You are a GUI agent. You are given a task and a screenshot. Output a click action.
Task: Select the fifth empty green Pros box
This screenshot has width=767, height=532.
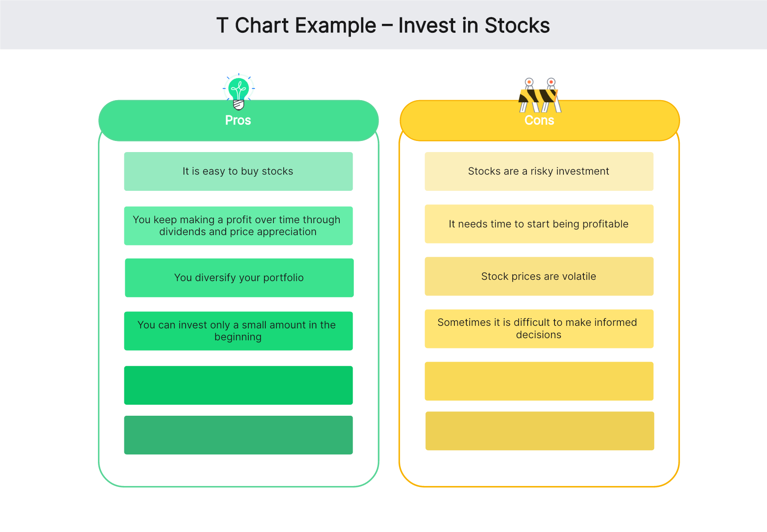pyautogui.click(x=238, y=385)
